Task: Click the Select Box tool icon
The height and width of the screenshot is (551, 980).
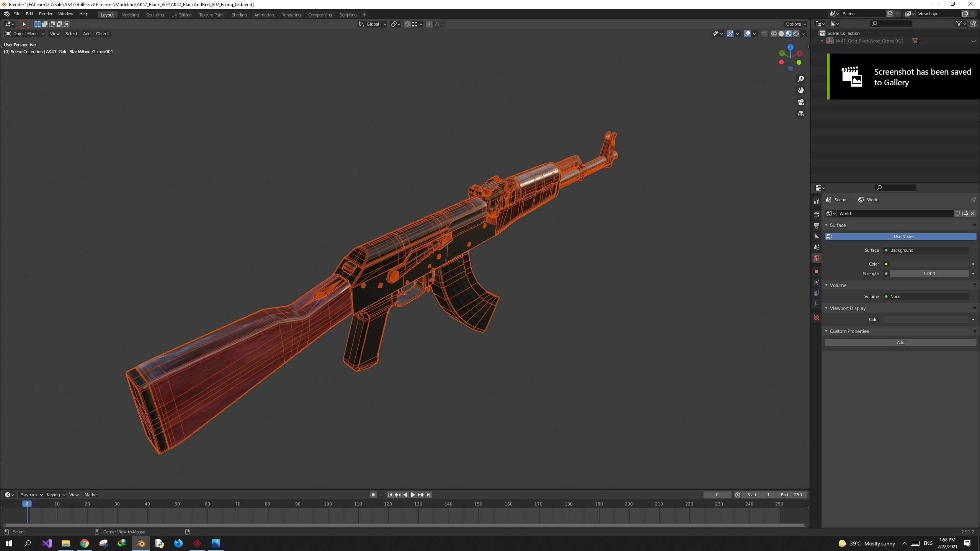Action: 24,24
